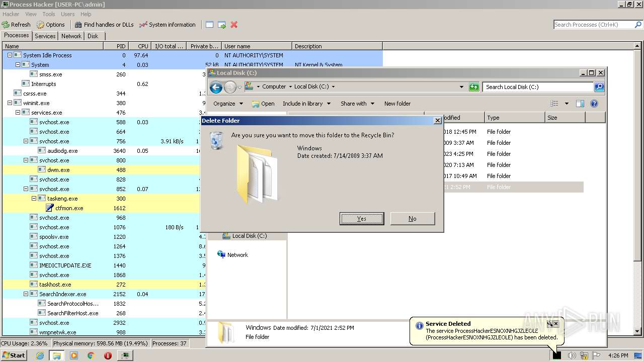This screenshot has width=644, height=362.
Task: Collapse the System process node
Action: [18, 65]
